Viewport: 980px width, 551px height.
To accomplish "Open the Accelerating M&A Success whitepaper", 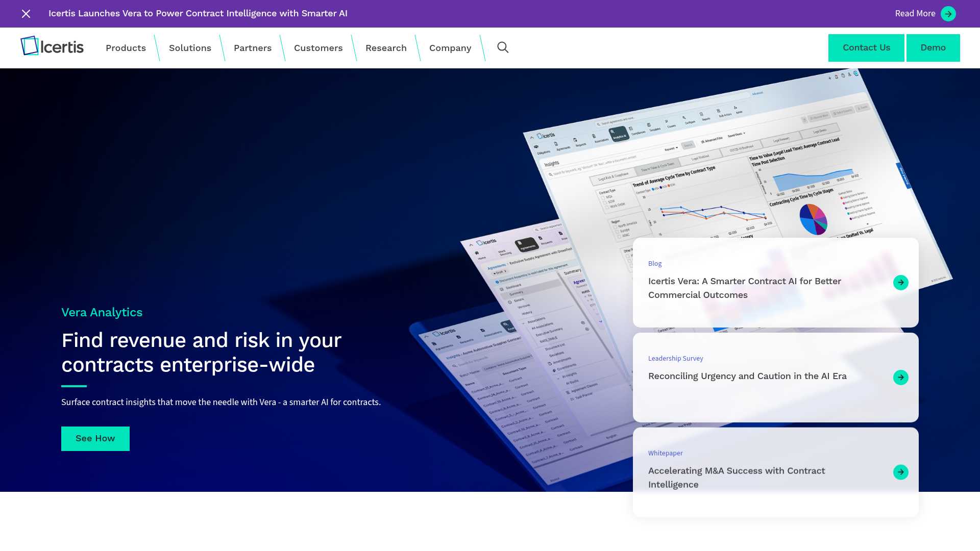I will [736, 478].
